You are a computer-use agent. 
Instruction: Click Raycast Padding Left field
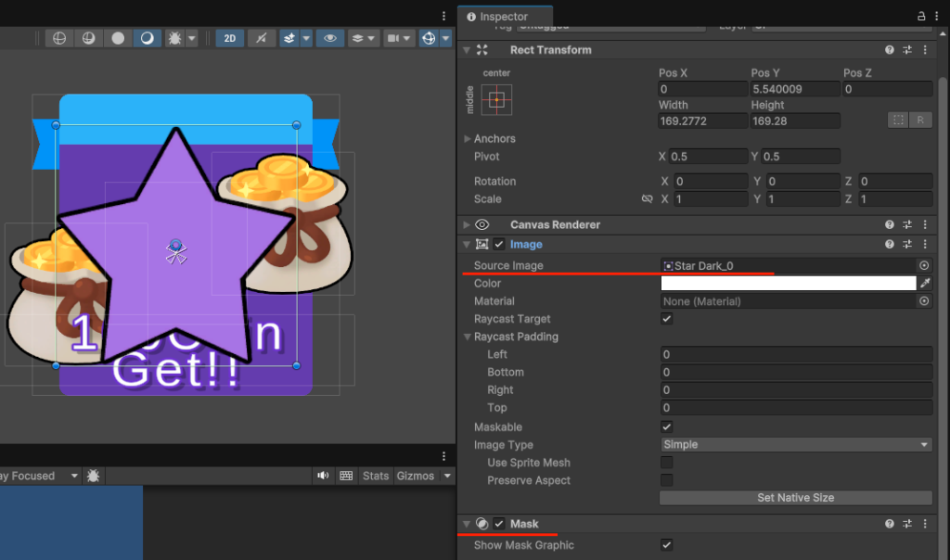[796, 354]
